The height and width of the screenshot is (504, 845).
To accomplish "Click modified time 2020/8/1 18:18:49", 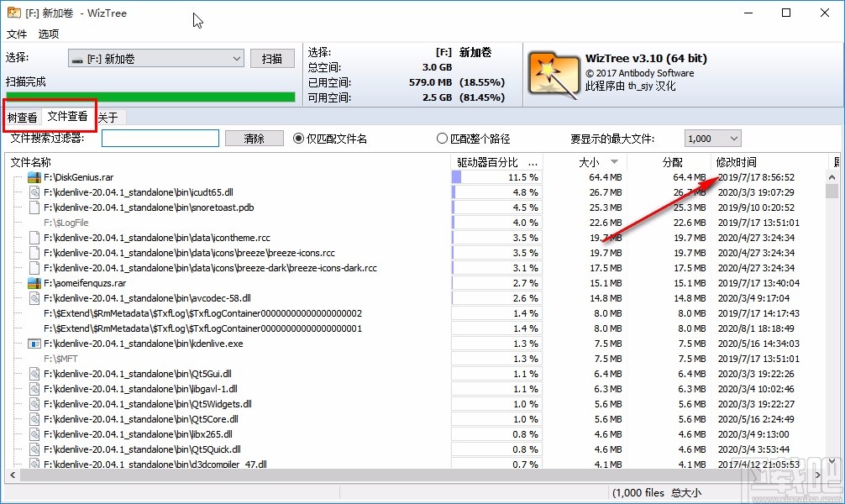I will (x=756, y=328).
